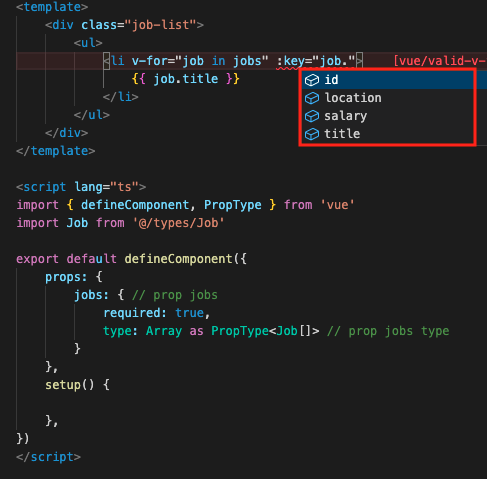
Task: Click the cube icon next to id
Action: (x=312, y=80)
